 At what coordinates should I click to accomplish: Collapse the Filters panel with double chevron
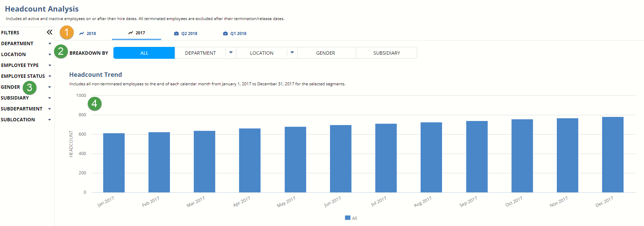tap(49, 32)
